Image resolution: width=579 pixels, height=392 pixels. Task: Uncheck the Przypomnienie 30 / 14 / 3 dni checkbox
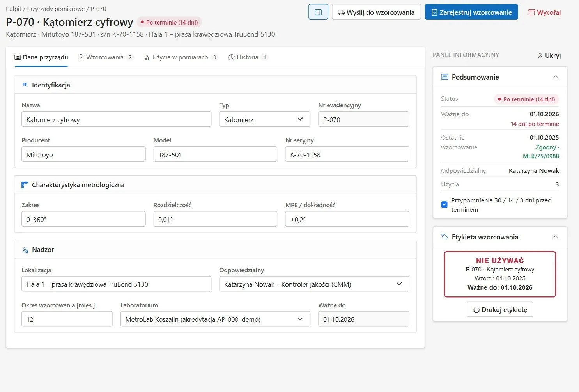(x=444, y=204)
